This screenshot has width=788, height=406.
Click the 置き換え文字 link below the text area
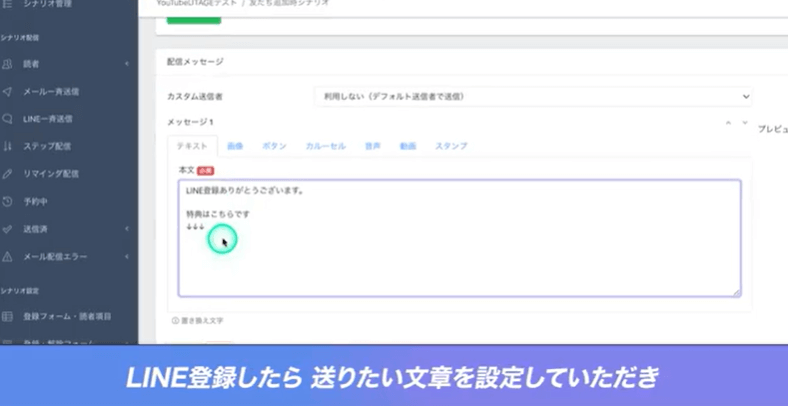point(198,321)
